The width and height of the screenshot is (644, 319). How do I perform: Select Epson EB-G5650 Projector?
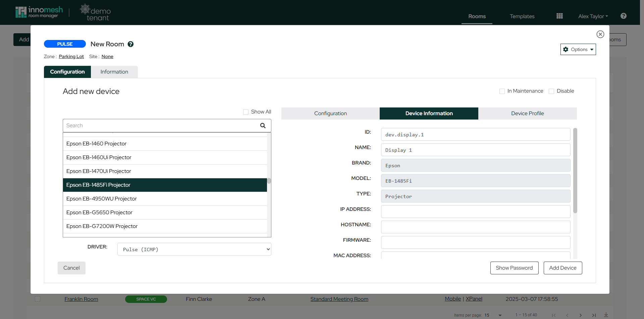click(x=165, y=213)
